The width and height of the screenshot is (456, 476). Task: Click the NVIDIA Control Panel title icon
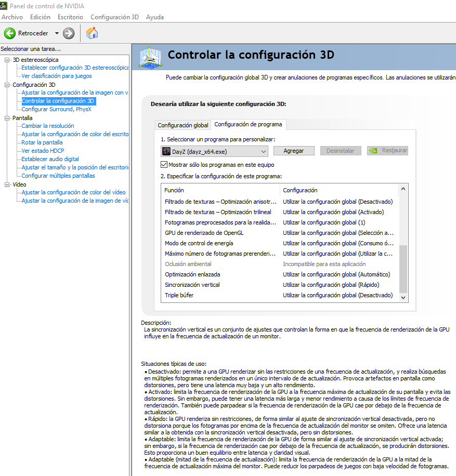coord(3,6)
